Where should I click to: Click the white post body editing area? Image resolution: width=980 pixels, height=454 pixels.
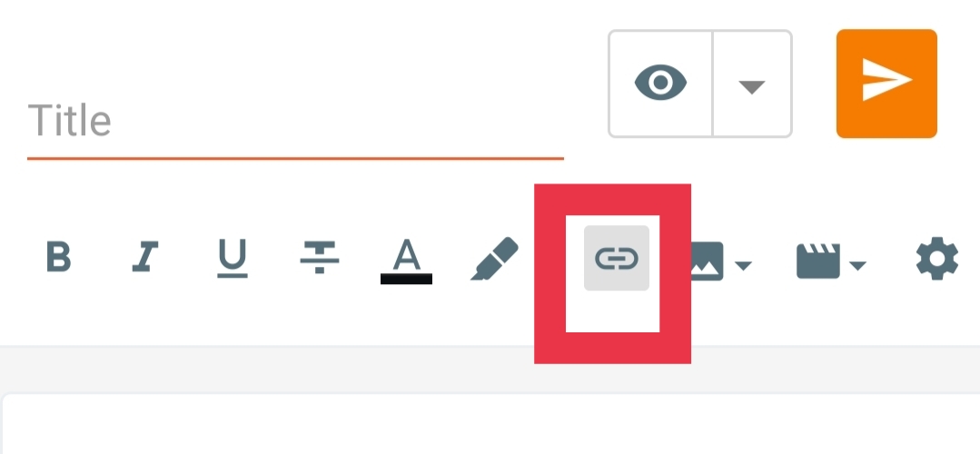pos(491,424)
